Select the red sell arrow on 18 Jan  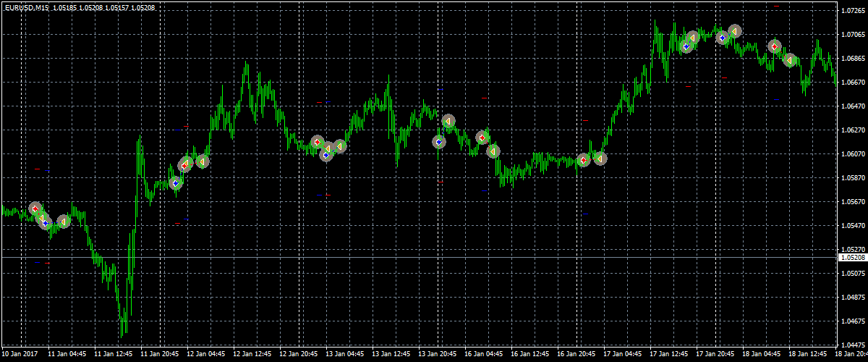[x=775, y=47]
